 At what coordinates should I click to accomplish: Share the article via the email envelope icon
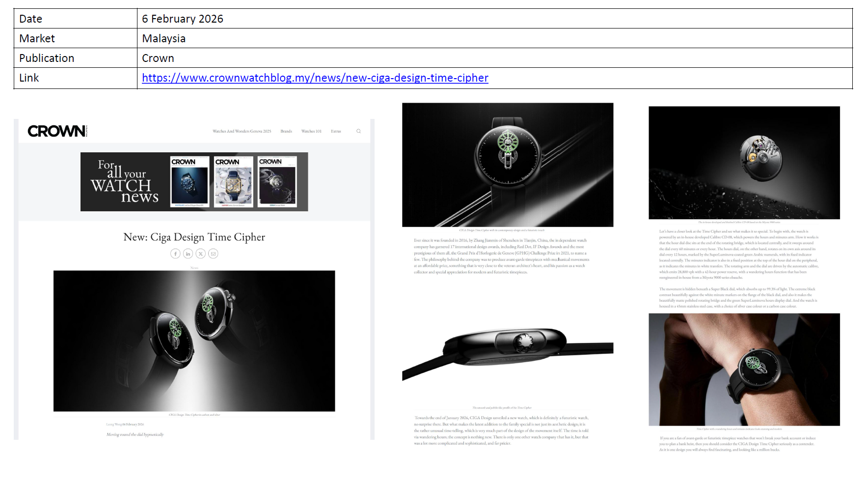(213, 254)
